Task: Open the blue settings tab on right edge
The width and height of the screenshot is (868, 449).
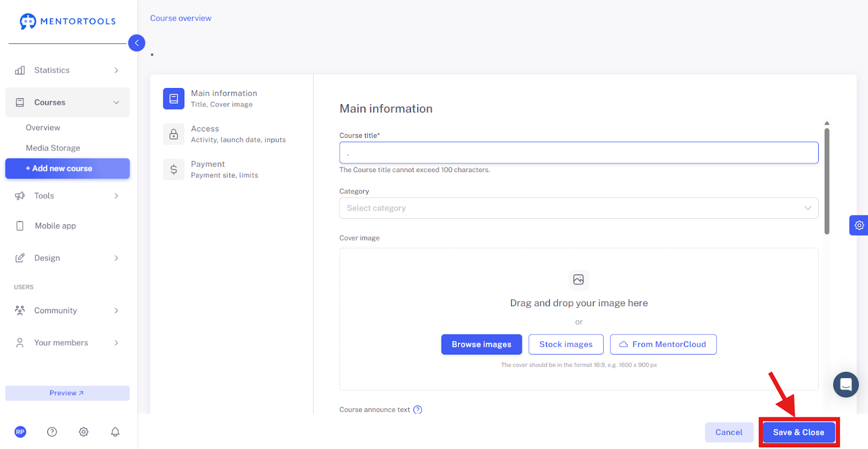Action: coord(859,225)
